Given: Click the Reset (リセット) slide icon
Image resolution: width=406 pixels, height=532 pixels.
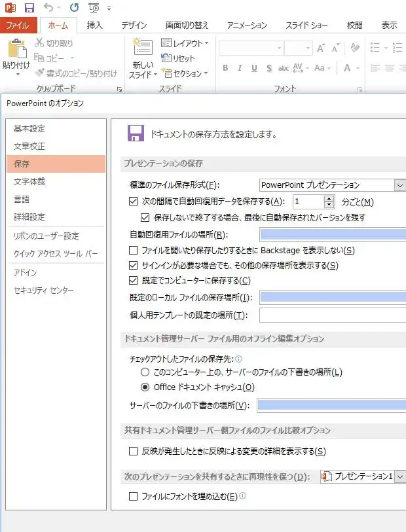Looking at the screenshot, I should coord(166,58).
